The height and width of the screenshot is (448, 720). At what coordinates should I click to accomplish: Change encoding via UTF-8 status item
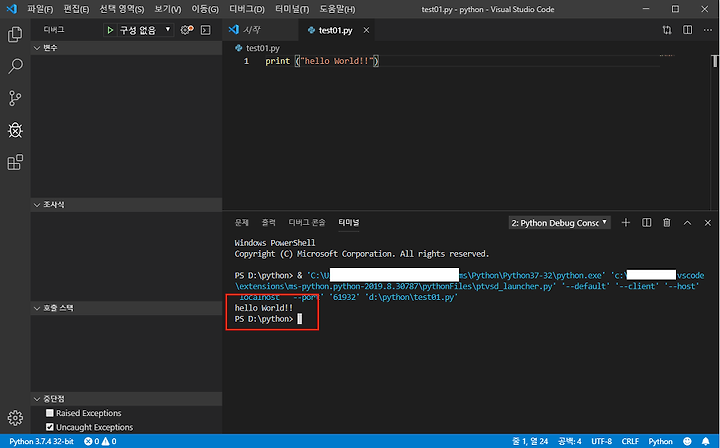click(x=602, y=442)
